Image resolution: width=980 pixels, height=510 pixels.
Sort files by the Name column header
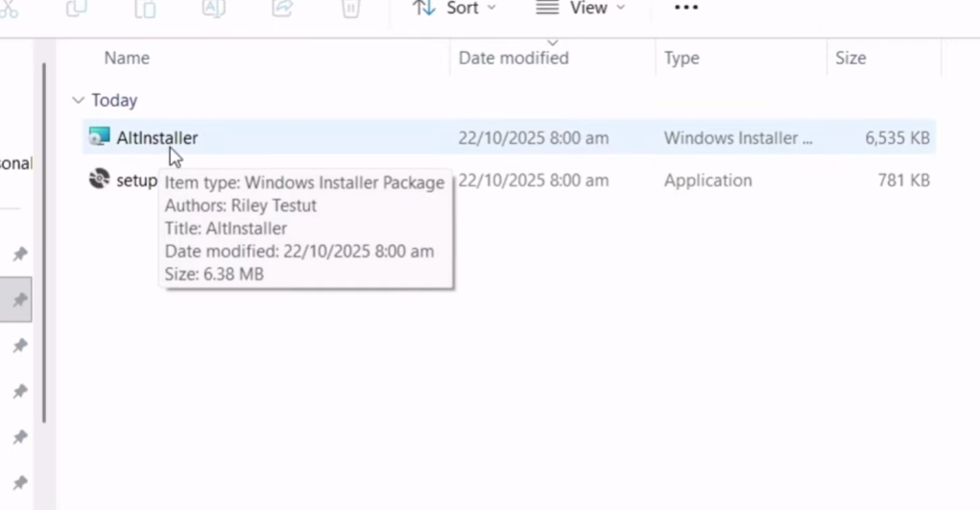pyautogui.click(x=127, y=59)
